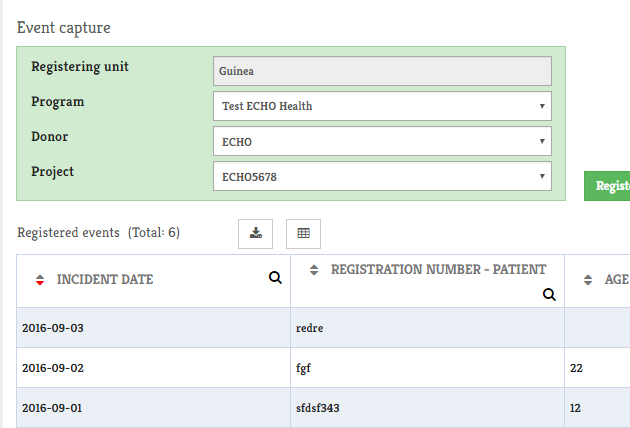
Task: Click the Registering unit field showing Guinea
Action: tap(382, 71)
